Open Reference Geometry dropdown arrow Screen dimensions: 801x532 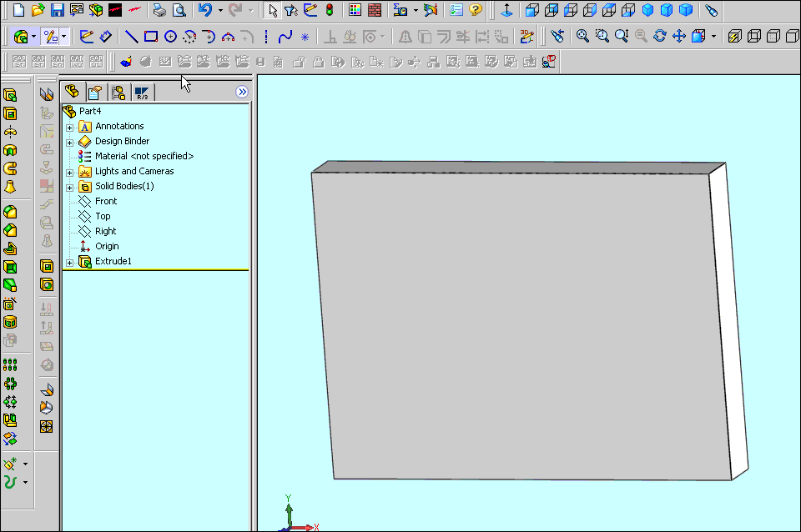coord(26,464)
